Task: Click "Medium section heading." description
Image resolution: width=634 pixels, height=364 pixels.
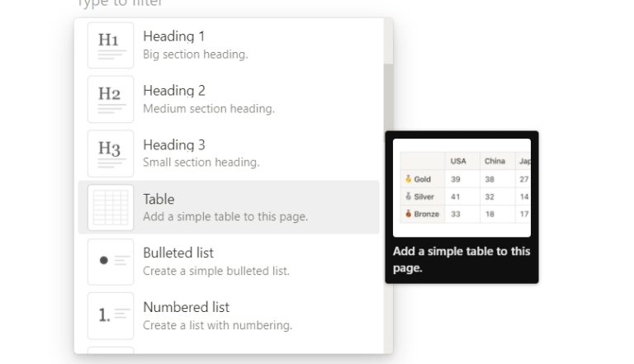Action: (x=209, y=108)
